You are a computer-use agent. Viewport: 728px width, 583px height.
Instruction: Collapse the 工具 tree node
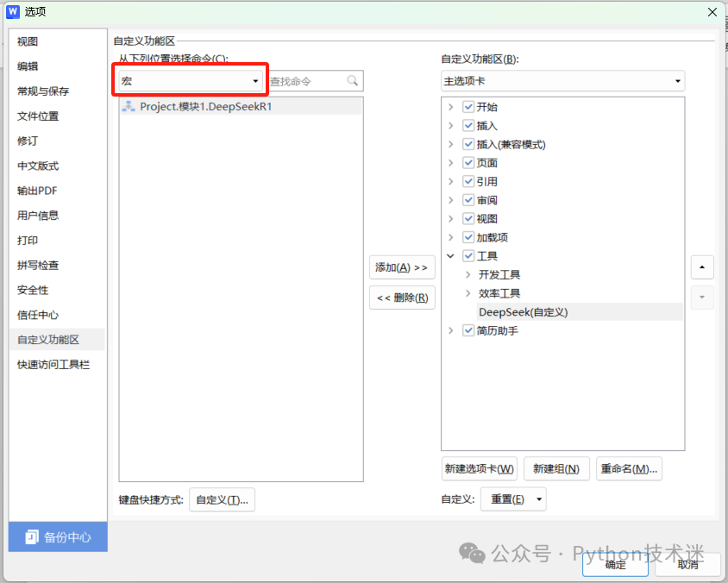450,256
